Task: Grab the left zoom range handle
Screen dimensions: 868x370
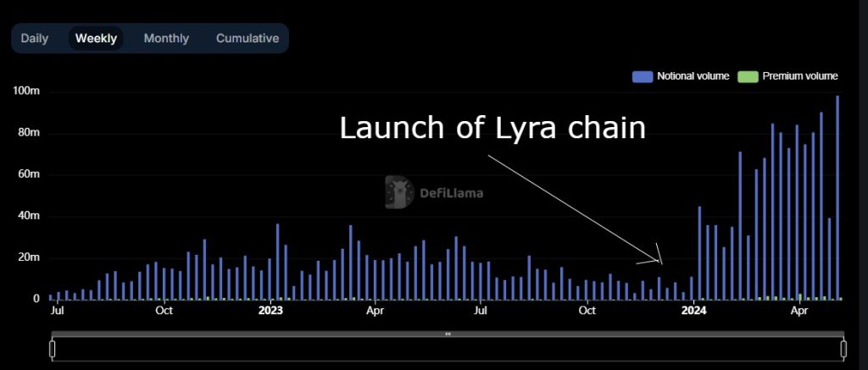Action: click(x=53, y=349)
